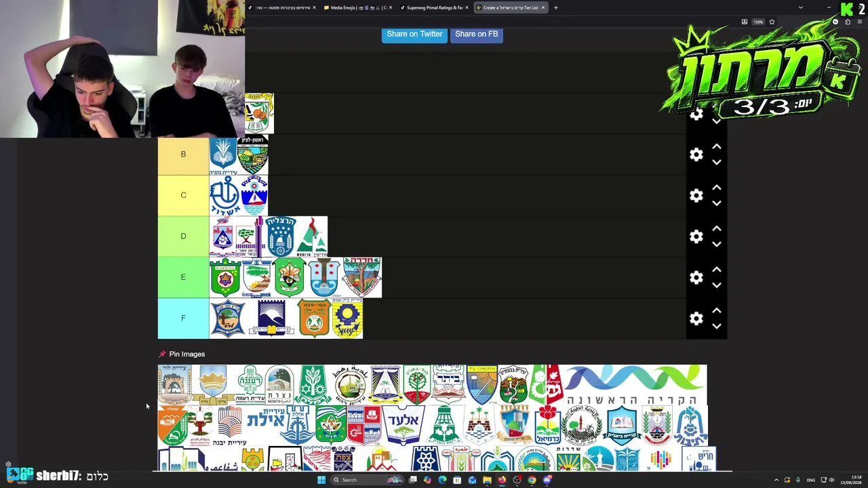Open the Mail app from the taskbar
868x488 pixels.
pyautogui.click(x=472, y=480)
